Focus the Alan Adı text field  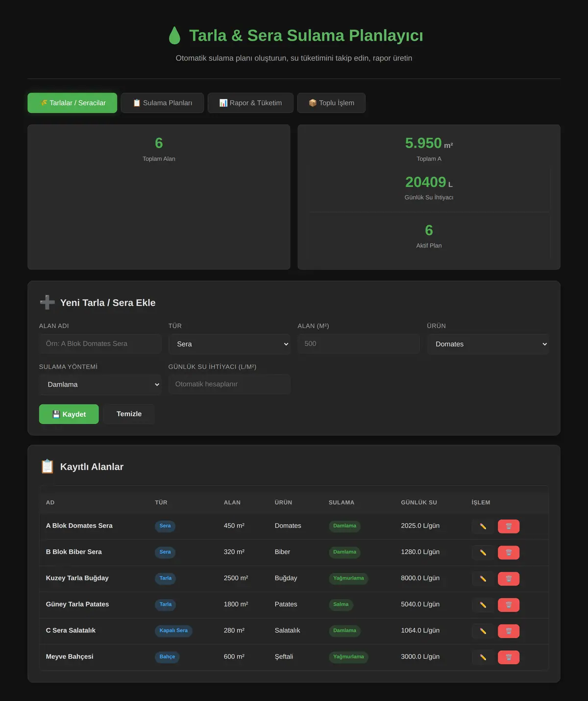(x=100, y=344)
